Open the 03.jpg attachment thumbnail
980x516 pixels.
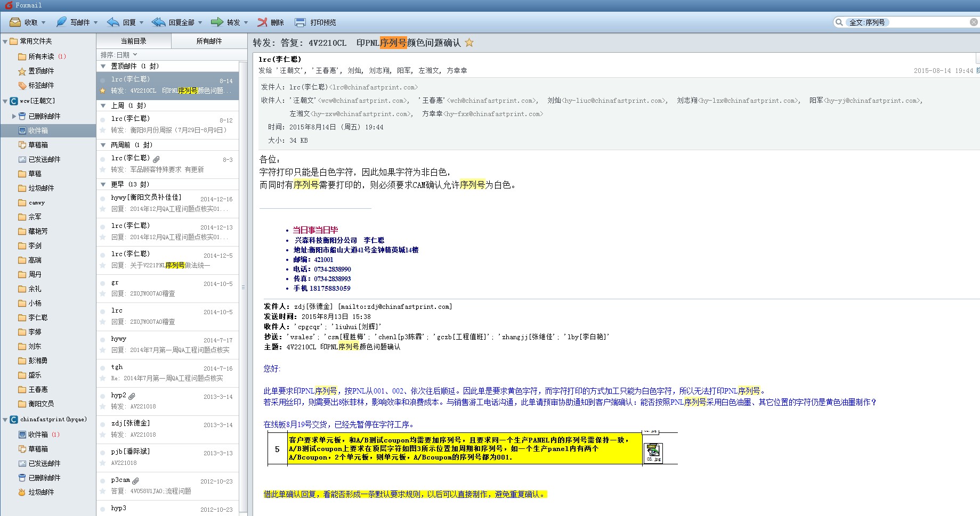click(653, 453)
